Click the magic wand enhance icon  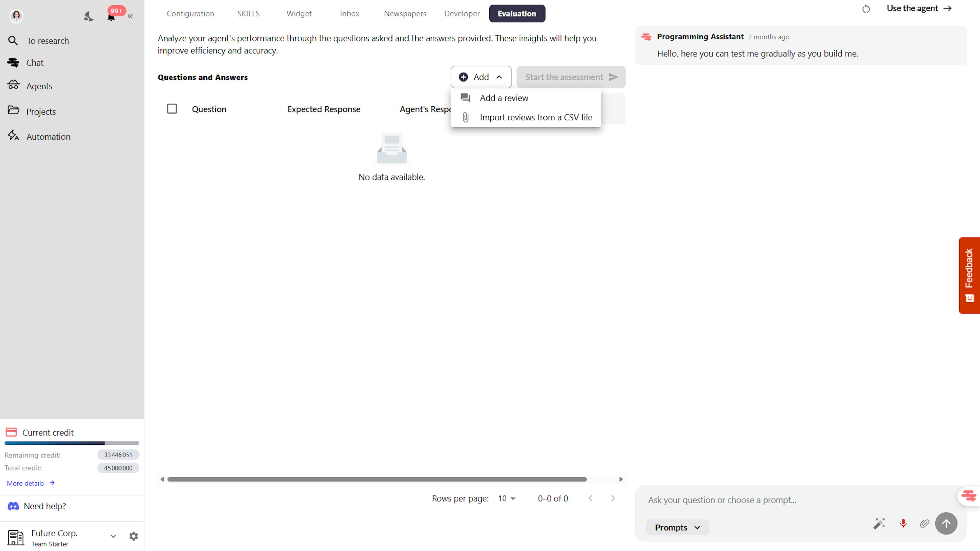click(x=879, y=524)
